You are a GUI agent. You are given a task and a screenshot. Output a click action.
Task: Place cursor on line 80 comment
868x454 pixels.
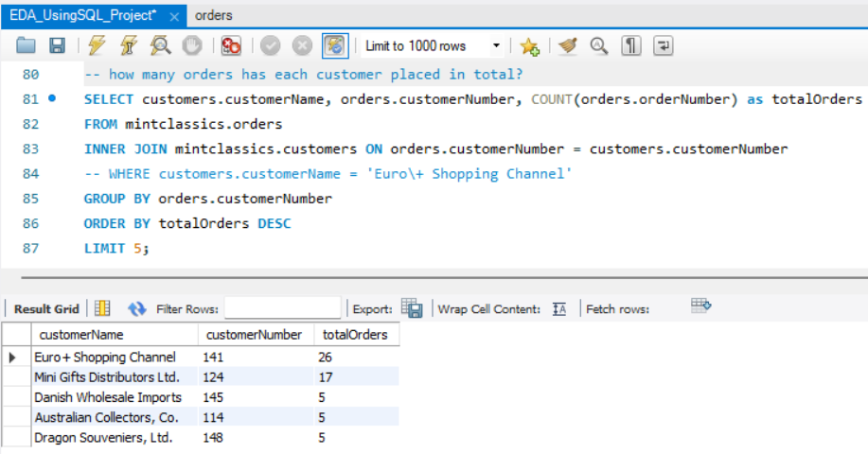(303, 74)
